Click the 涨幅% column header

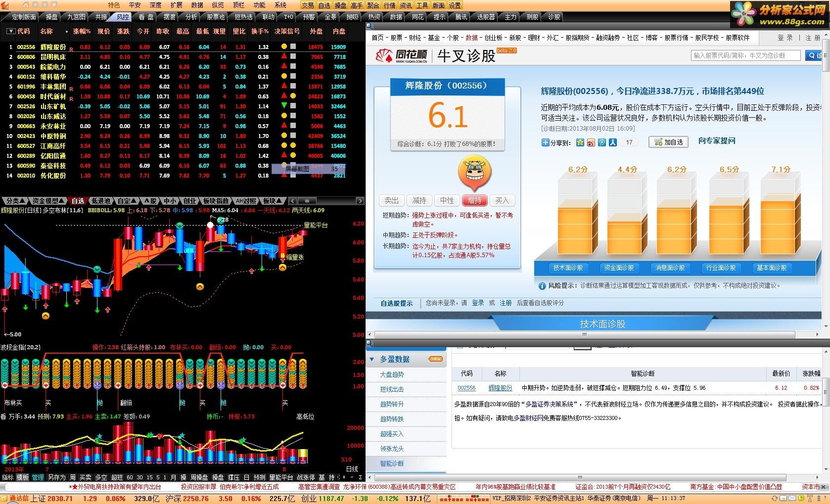82,31
